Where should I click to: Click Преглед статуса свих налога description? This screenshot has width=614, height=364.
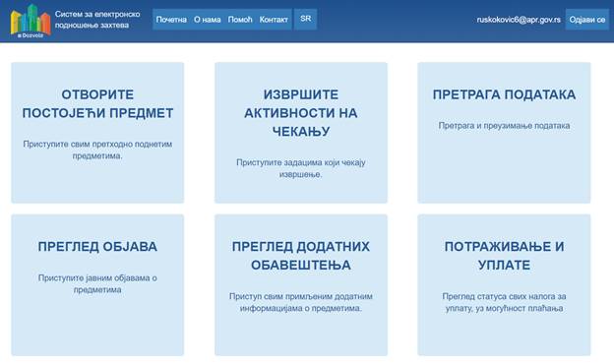pyautogui.click(x=504, y=302)
